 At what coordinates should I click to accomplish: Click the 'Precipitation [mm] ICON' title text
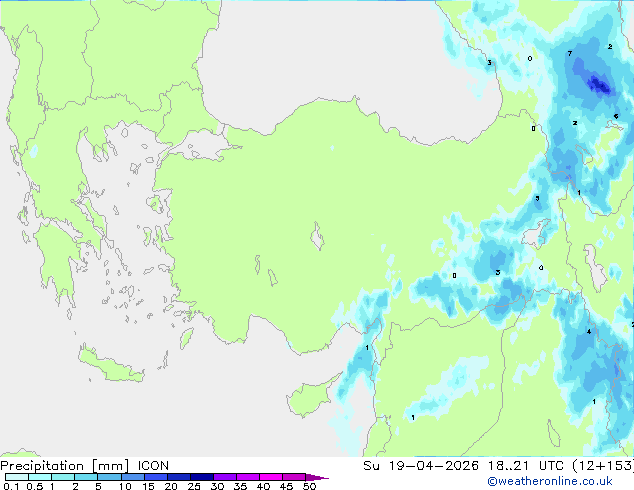(x=85, y=466)
